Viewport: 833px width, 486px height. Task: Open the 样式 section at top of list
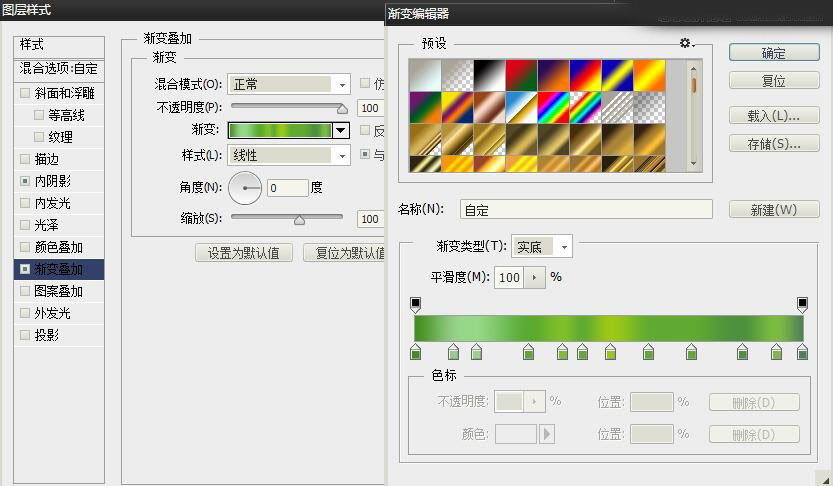[x=59, y=45]
